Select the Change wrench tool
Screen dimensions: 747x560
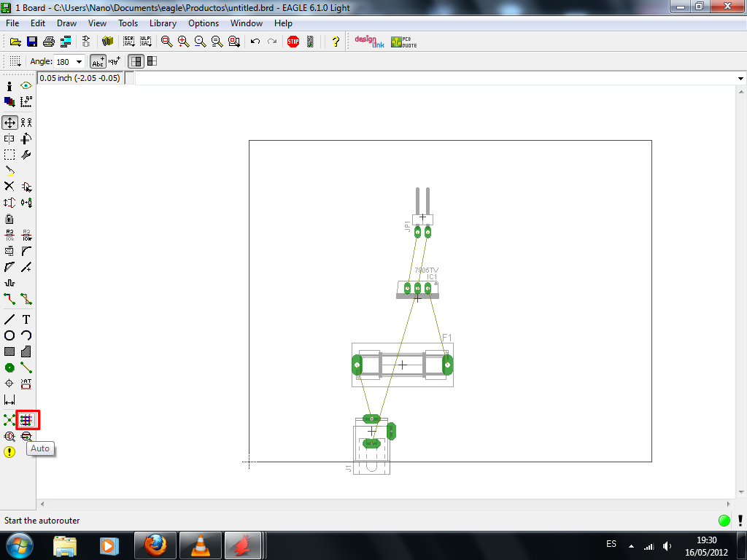[26, 155]
